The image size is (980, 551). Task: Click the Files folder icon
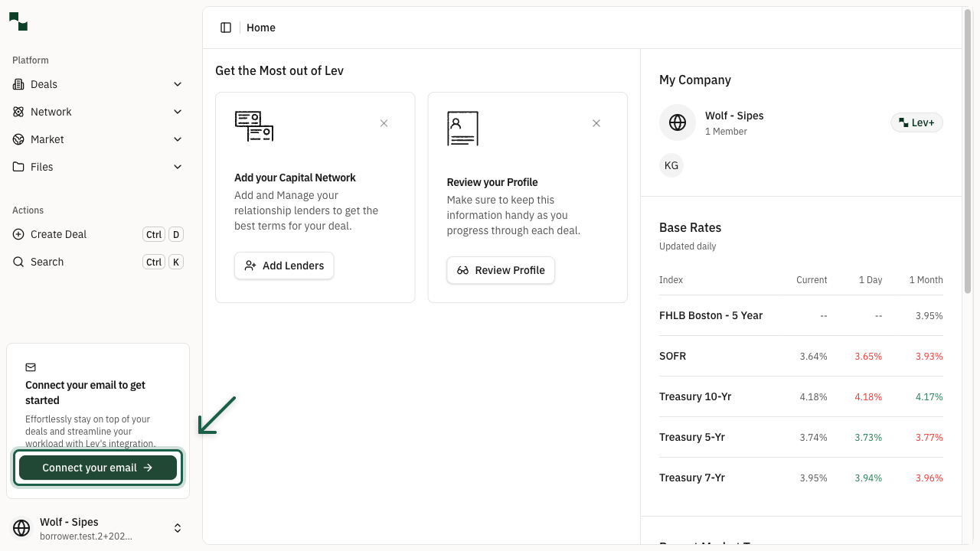tap(18, 167)
